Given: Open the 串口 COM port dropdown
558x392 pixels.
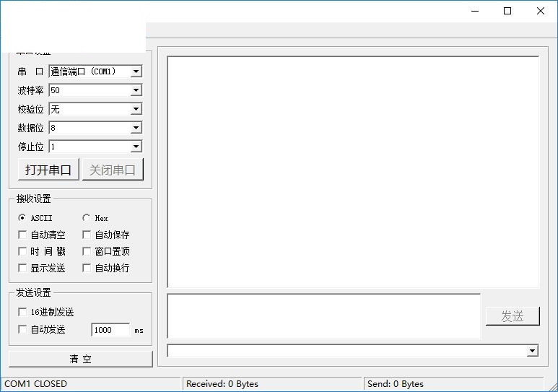Looking at the screenshot, I should point(136,71).
